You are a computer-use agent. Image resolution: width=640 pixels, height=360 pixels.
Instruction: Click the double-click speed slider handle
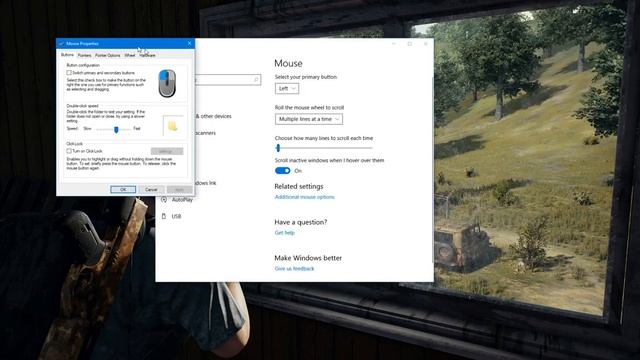(x=116, y=129)
